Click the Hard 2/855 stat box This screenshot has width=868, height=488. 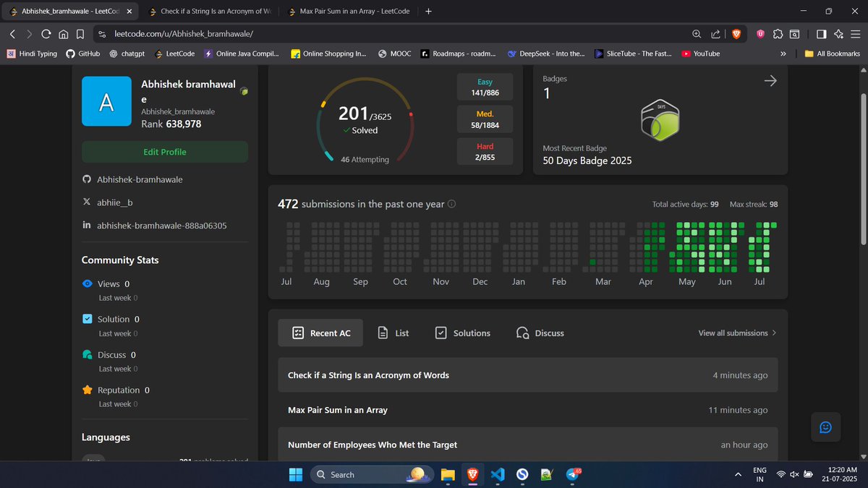(x=485, y=151)
